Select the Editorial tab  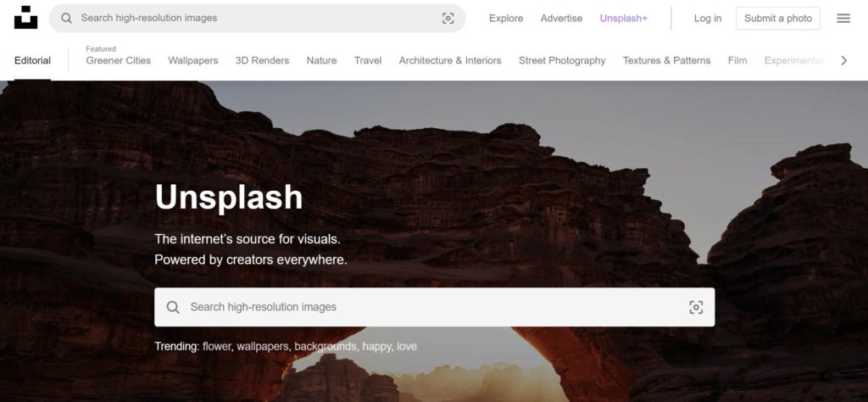point(33,60)
